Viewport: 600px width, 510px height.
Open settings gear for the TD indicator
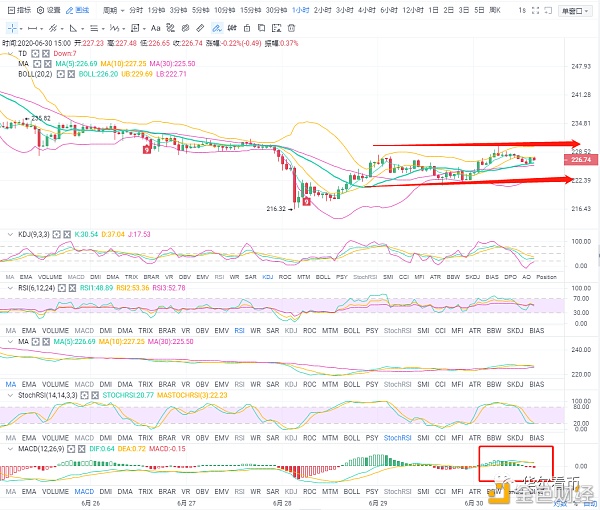point(35,54)
